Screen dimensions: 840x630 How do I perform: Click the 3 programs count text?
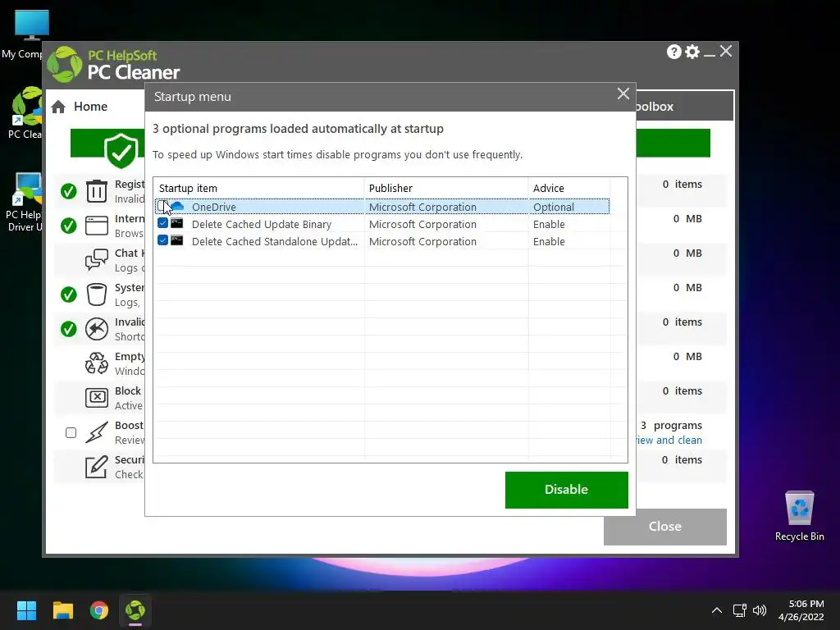(671, 426)
